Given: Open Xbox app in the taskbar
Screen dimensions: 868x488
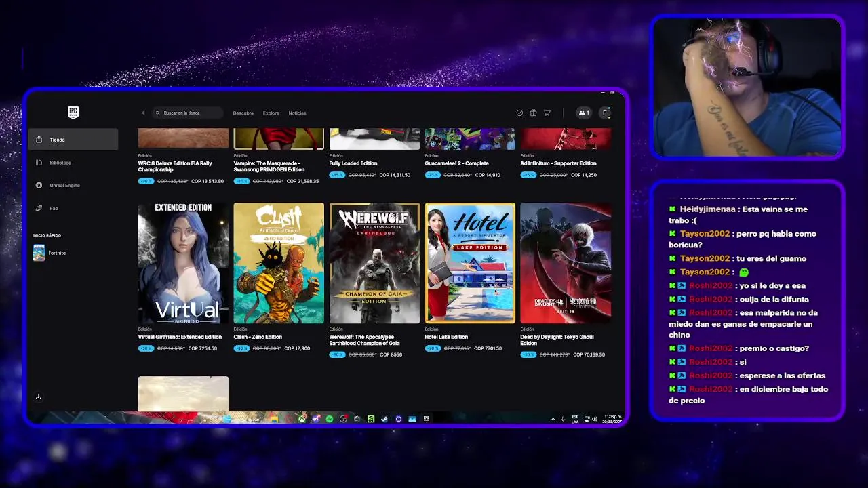Looking at the screenshot, I should 301,419.
